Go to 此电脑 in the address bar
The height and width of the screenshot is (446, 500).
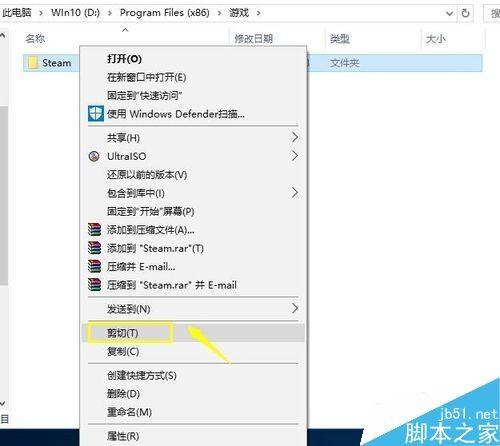tap(17, 13)
